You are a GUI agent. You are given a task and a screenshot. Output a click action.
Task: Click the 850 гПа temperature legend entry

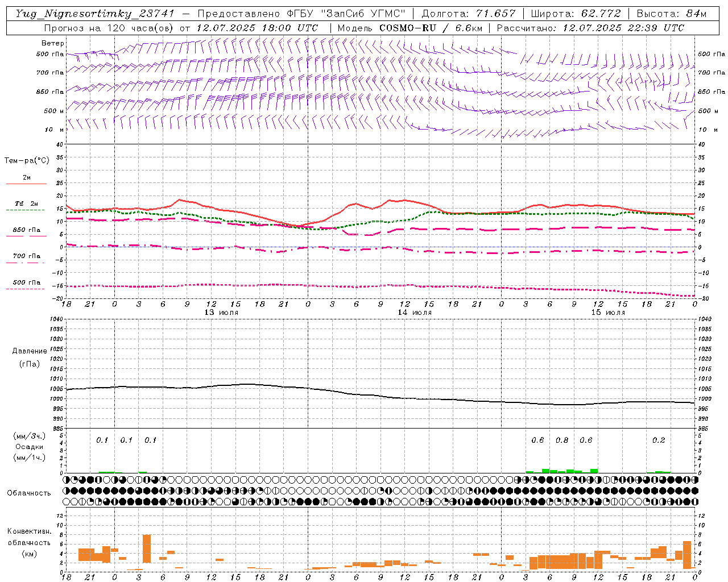(x=27, y=230)
